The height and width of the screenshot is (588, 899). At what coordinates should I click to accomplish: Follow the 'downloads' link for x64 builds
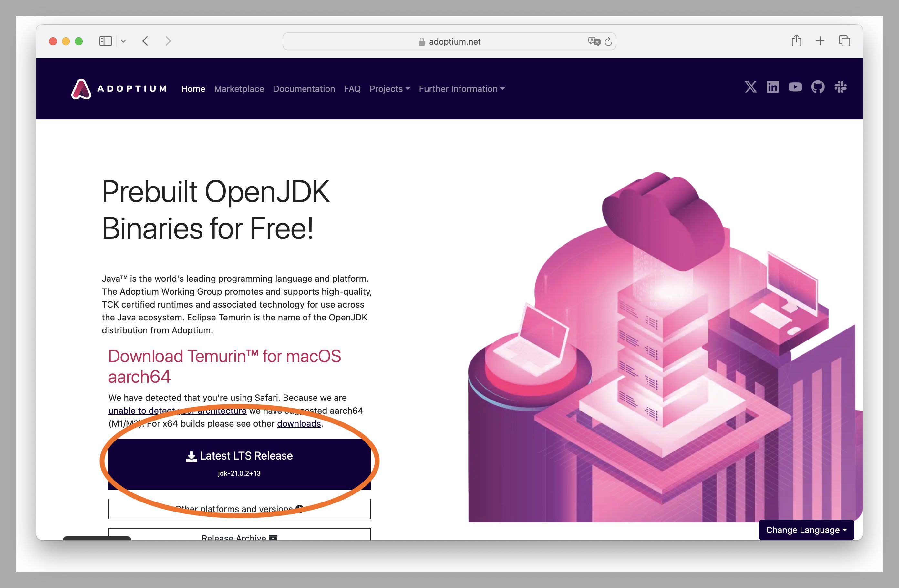299,423
